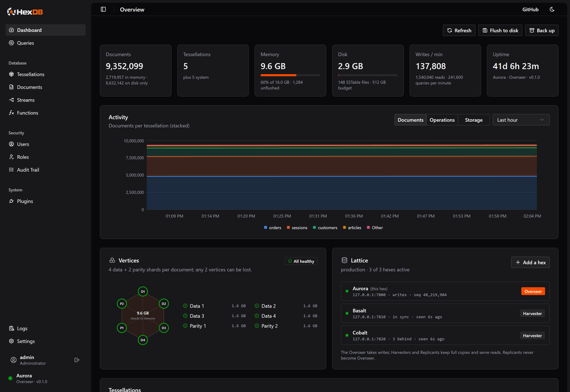This screenshot has width=570, height=392.
Task: Click the Settings gear icon
Action: point(12,341)
